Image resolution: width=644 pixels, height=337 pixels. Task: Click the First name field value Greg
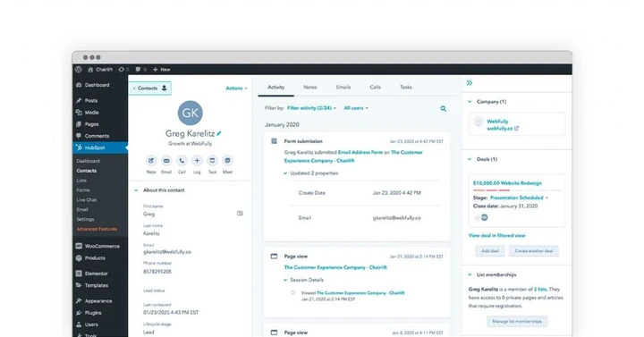(x=149, y=215)
